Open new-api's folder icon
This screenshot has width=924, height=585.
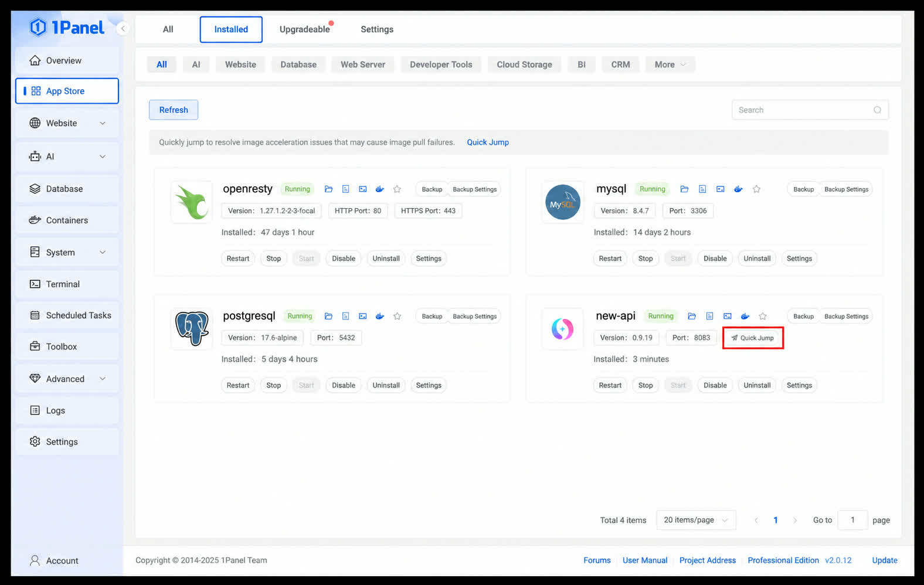point(692,317)
